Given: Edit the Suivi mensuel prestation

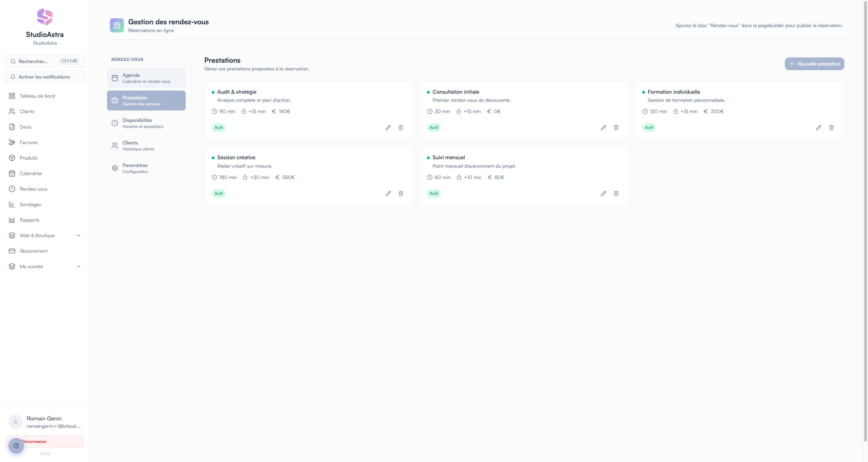Looking at the screenshot, I should coord(603,193).
